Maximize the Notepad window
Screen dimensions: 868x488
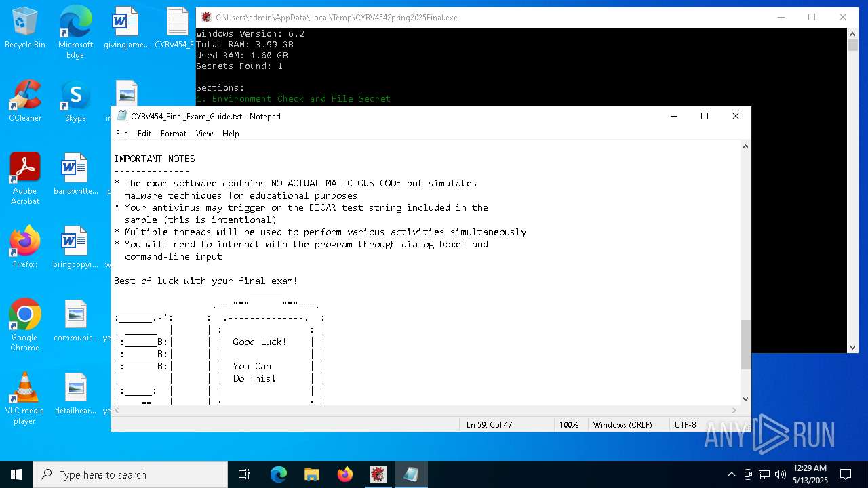[x=705, y=116]
